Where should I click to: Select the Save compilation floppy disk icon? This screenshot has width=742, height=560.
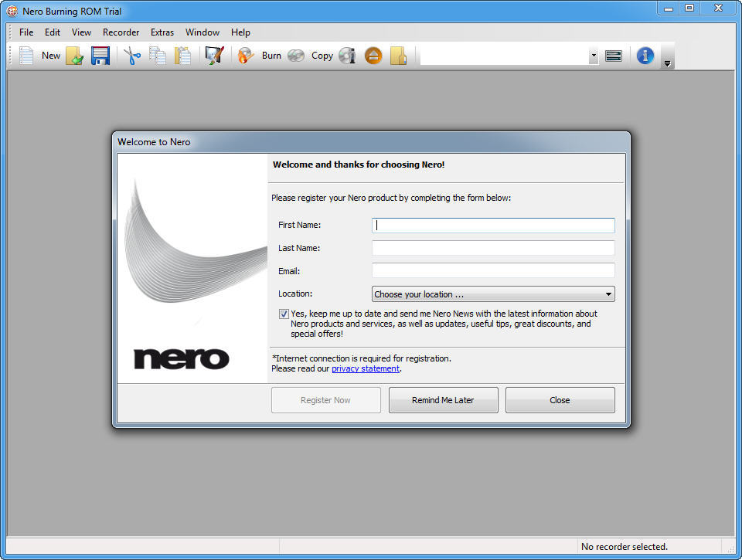pyautogui.click(x=100, y=55)
